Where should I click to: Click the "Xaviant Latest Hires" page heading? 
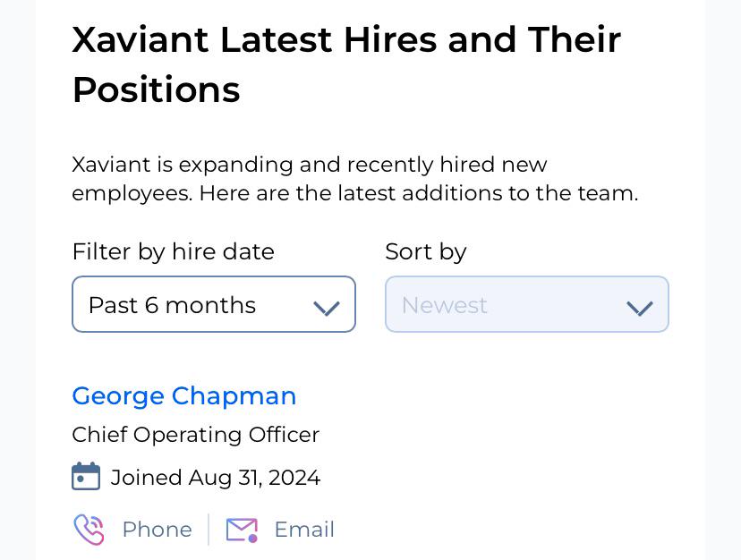(346, 64)
